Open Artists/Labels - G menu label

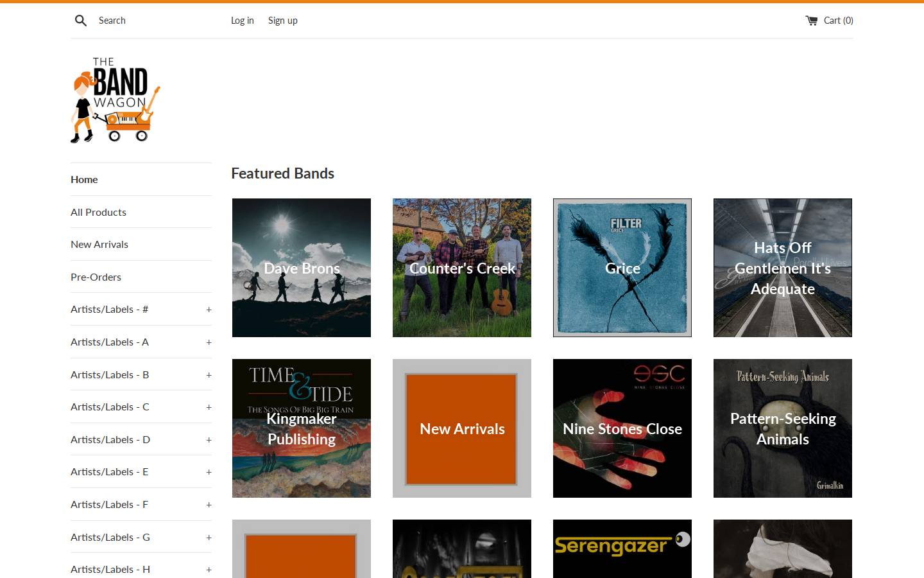click(110, 537)
